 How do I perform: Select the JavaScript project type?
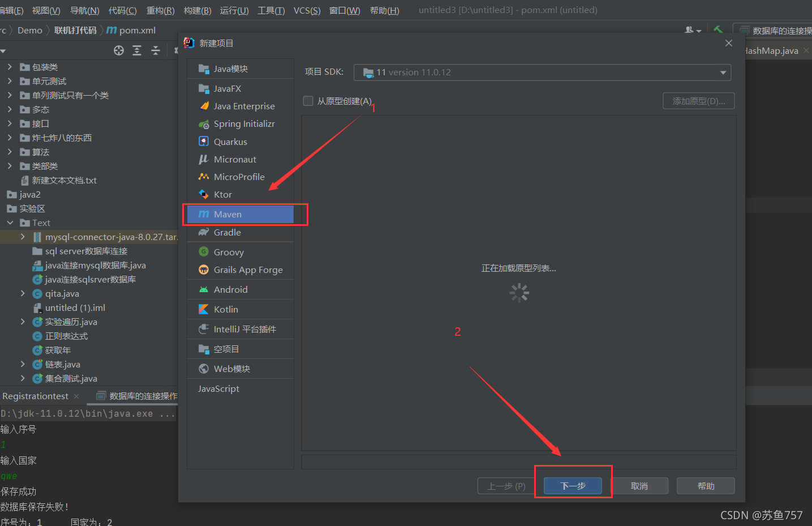[x=218, y=388]
